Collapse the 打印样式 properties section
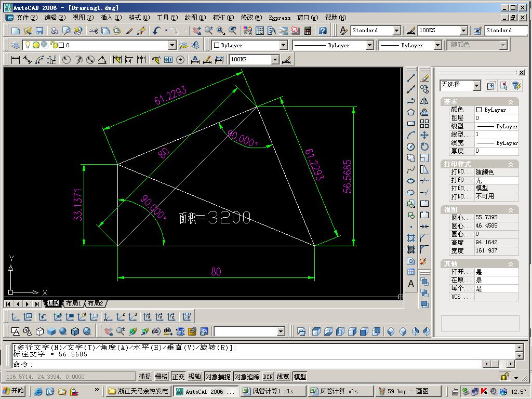The width and height of the screenshot is (532, 399). pyautogui.click(x=511, y=164)
